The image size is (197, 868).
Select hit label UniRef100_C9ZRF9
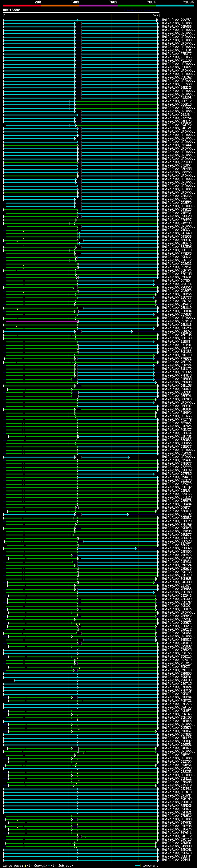pos(177,321)
